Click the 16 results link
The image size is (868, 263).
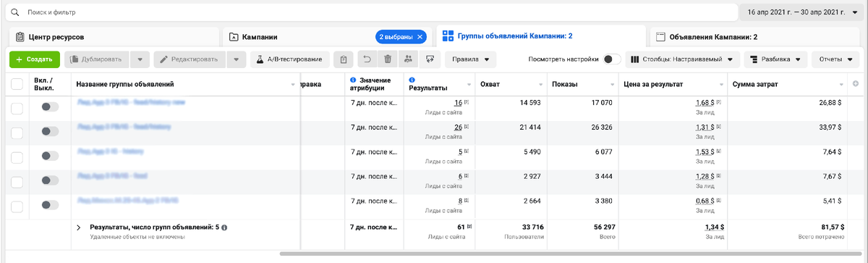(458, 104)
